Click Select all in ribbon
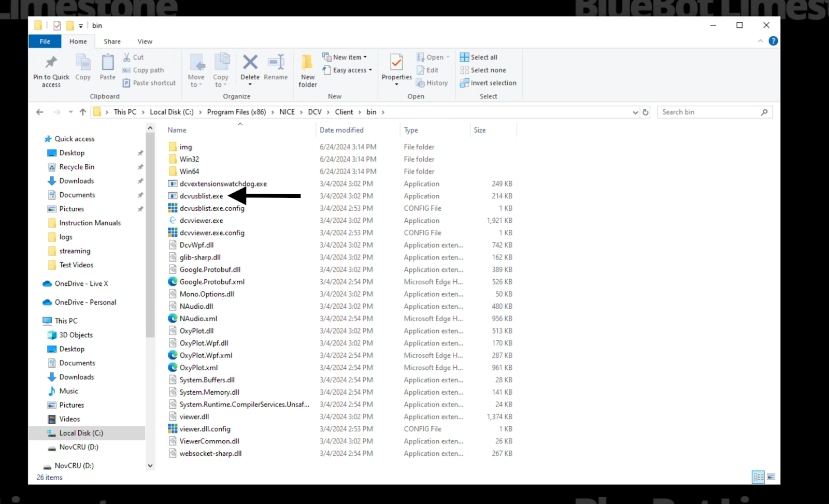The height and width of the screenshot is (504, 829). click(x=479, y=57)
